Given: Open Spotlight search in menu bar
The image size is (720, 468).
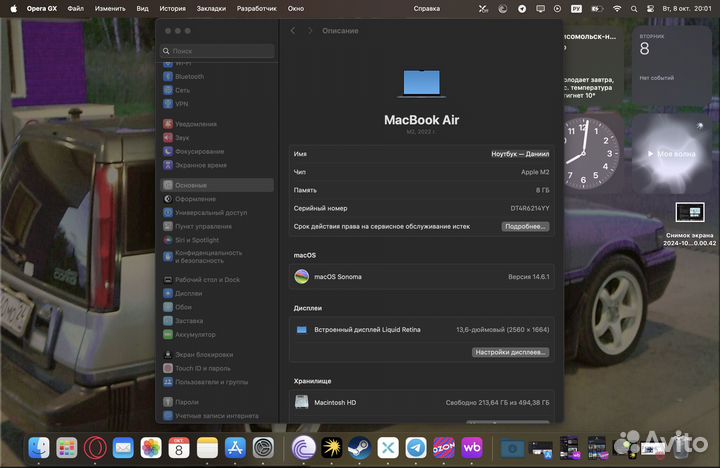Looking at the screenshot, I should pyautogui.click(x=634, y=8).
